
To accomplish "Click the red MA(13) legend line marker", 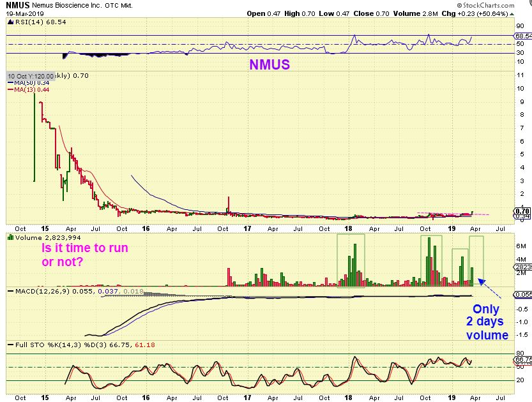I will (10, 90).
